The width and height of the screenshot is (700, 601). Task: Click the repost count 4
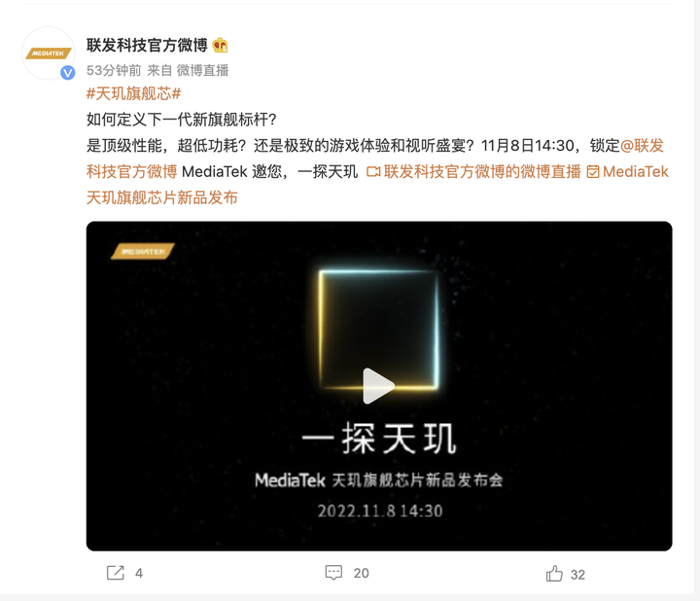(x=139, y=574)
